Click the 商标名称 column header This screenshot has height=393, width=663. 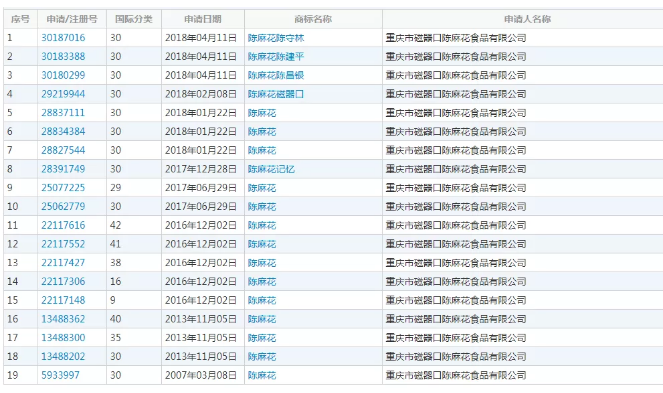(313, 19)
